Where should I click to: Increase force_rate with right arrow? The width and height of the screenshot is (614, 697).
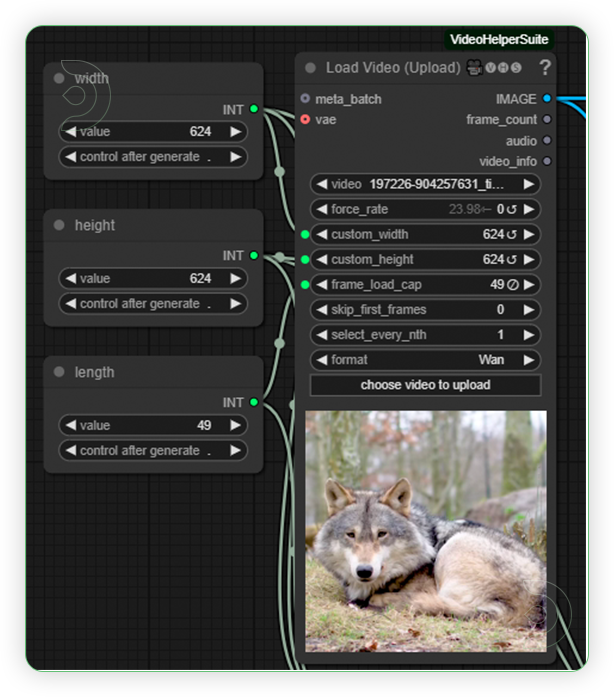(x=529, y=209)
